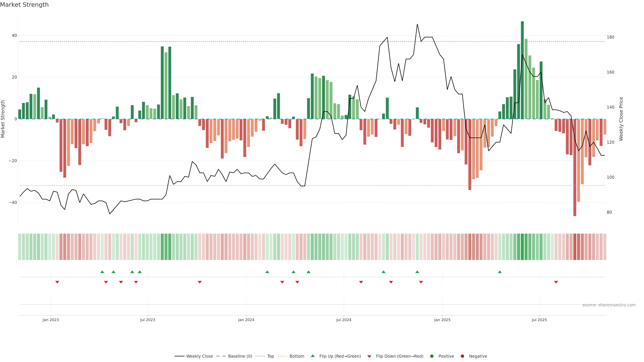Click Negative red circle legend icon
Image resolution: width=644 pixels, height=362 pixels.
click(462, 356)
